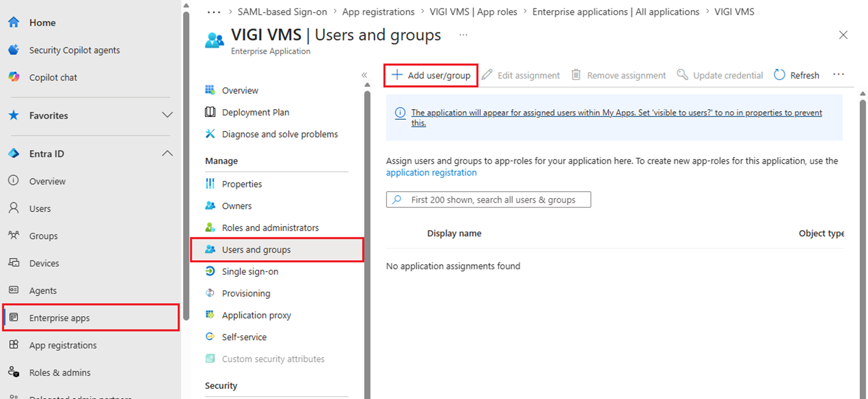The image size is (868, 399).
Task: Click the Home house icon
Action: coord(14,22)
